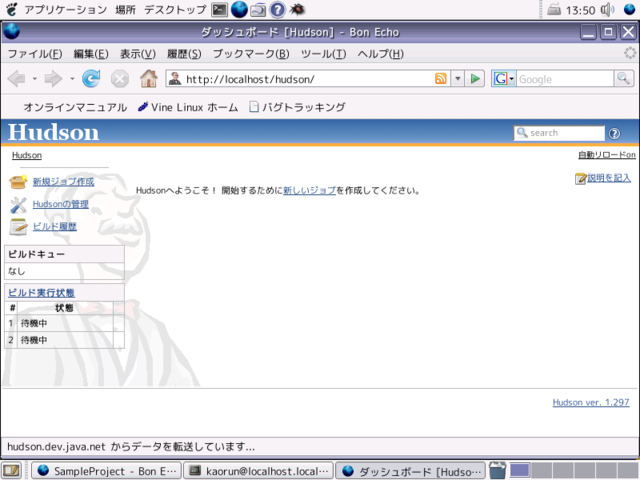Viewport: 640px width, 480px height.
Task: Open the ヘルプ(H) menu
Action: pyautogui.click(x=380, y=54)
